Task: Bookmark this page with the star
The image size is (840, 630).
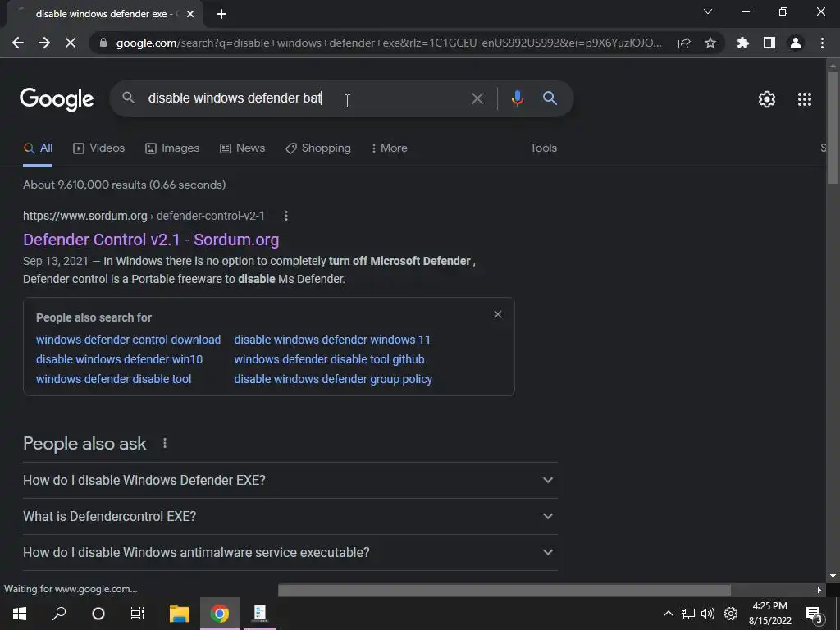Action: tap(710, 43)
